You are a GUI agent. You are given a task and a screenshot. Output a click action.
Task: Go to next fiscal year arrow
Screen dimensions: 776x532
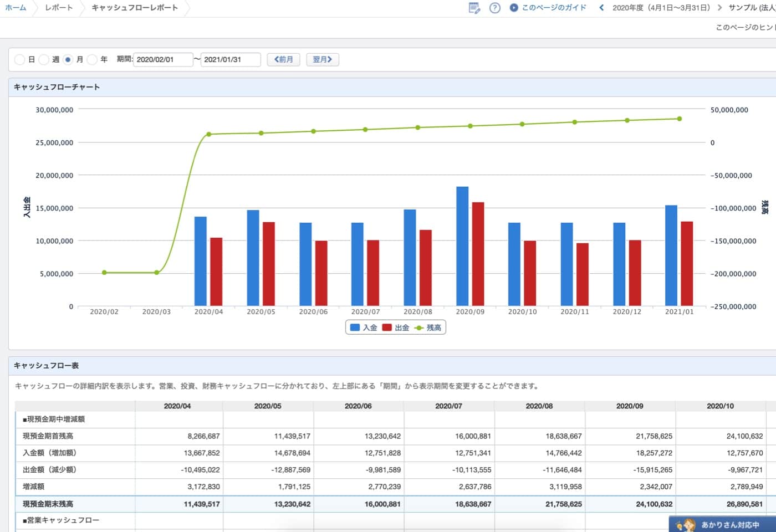[719, 8]
